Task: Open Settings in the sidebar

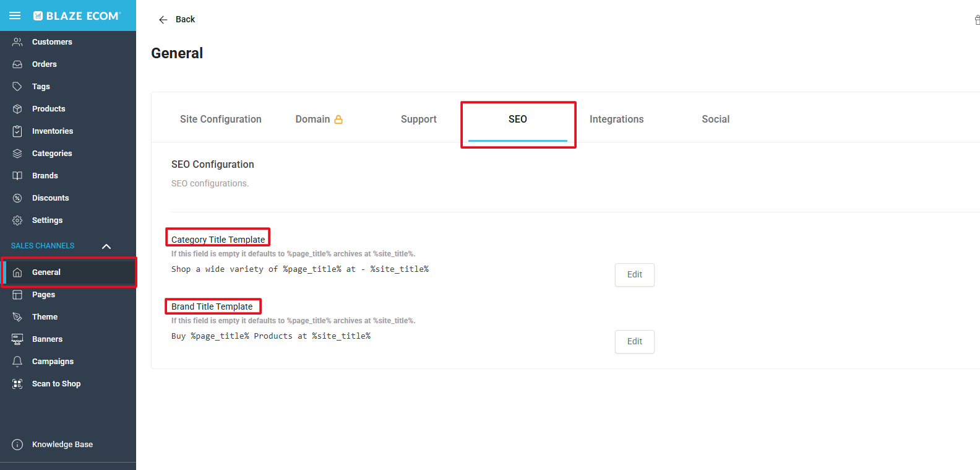Action: 68,220
